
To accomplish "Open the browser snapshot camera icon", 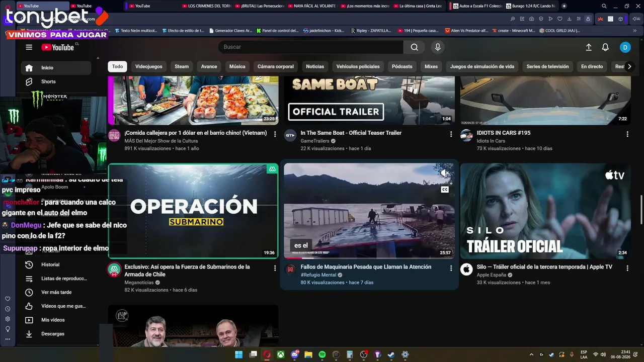I will point(531,19).
